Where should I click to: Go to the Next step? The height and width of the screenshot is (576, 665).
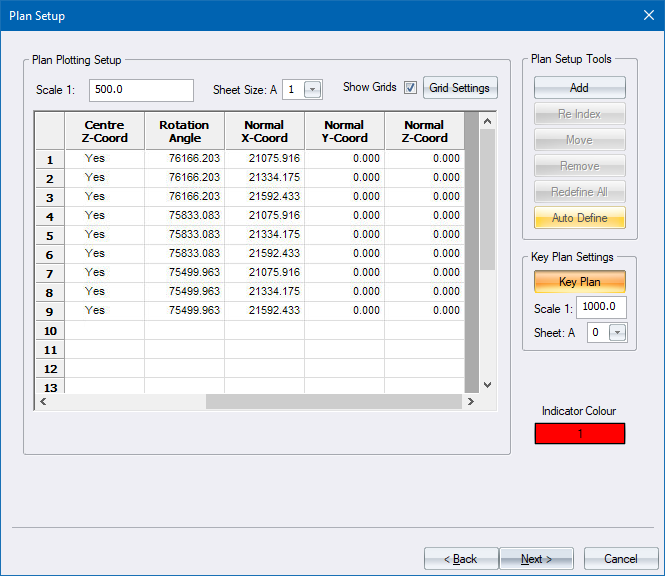[536, 559]
